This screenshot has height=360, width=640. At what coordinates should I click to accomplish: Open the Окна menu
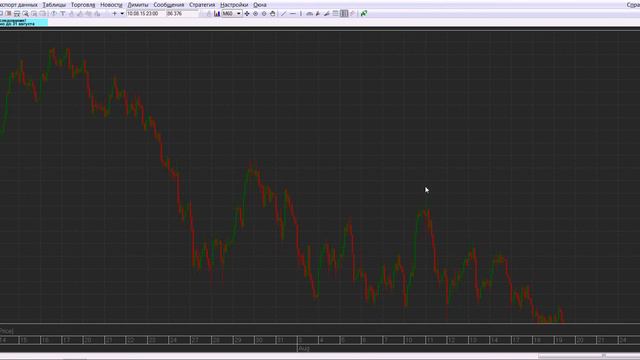260,5
